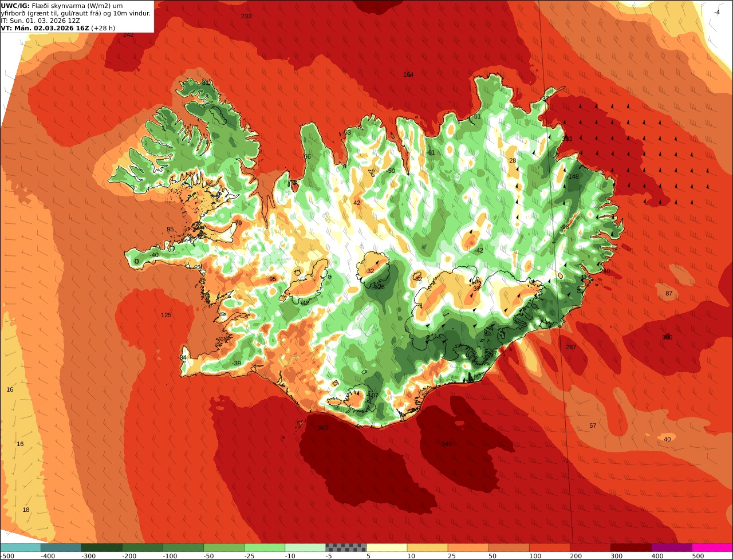Click the 18 flux value on the map
Viewport: 733px width, 560px height.
point(26,510)
